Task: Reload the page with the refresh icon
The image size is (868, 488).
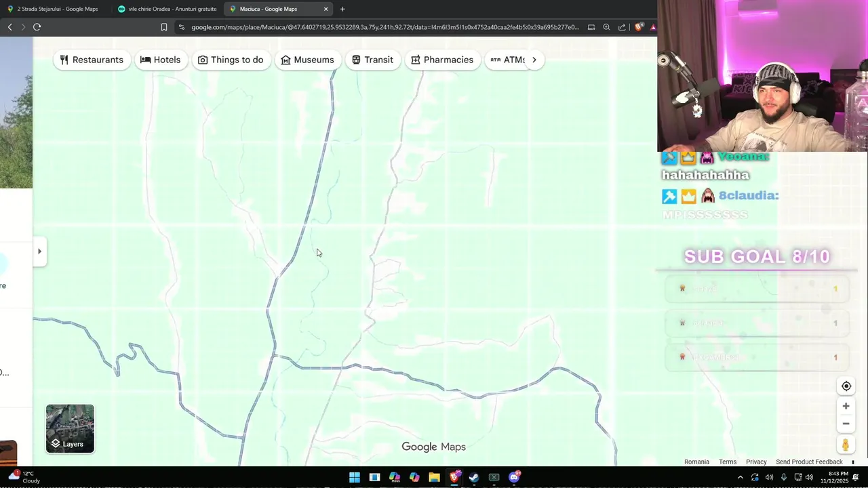Action: click(37, 27)
